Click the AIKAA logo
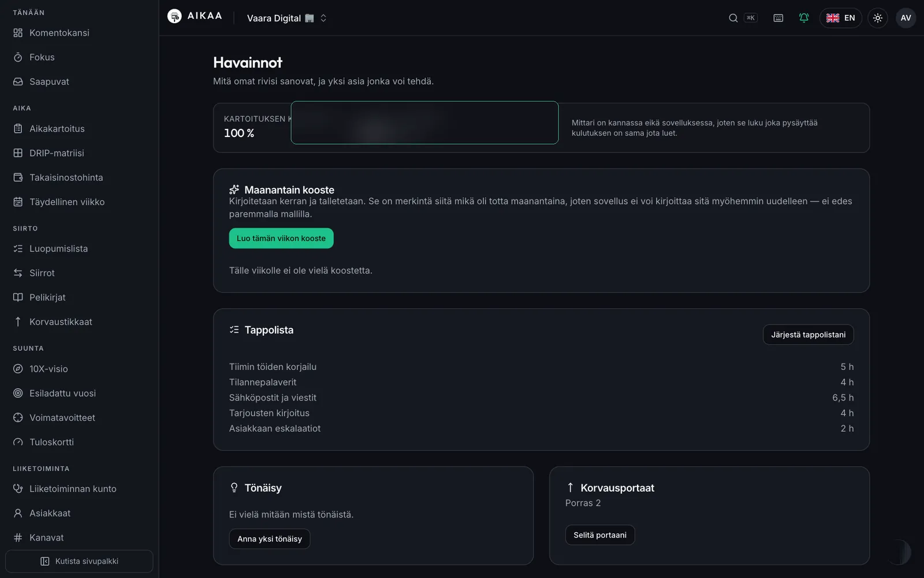Image resolution: width=924 pixels, height=578 pixels. click(195, 16)
